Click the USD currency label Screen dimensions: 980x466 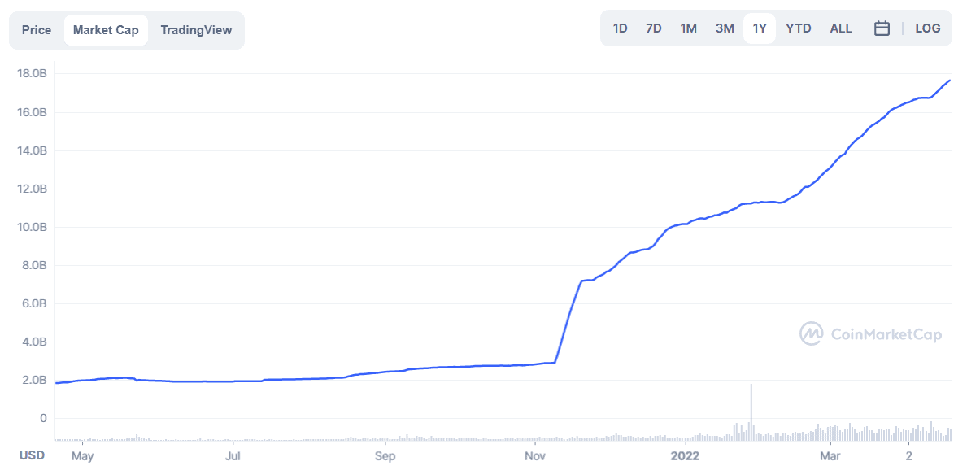coord(32,455)
